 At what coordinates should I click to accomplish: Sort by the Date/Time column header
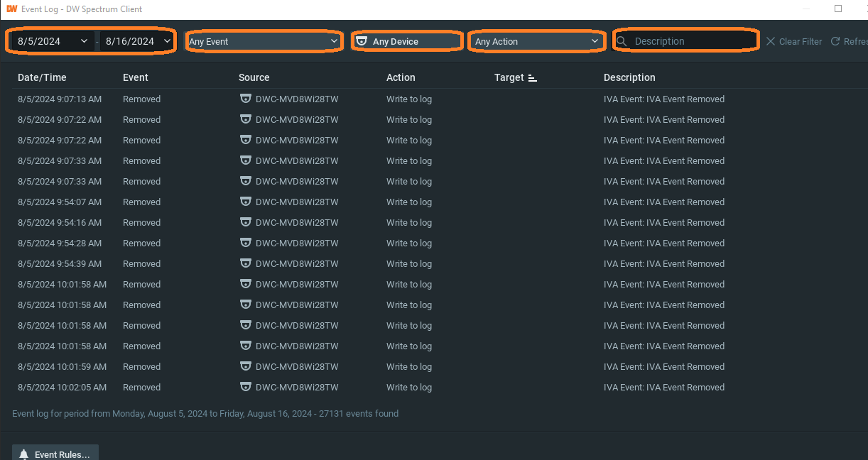42,77
